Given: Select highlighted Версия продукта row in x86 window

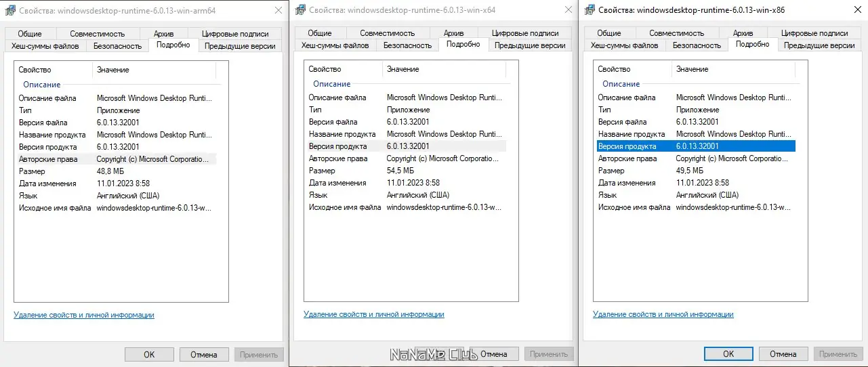Looking at the screenshot, I should [x=695, y=146].
